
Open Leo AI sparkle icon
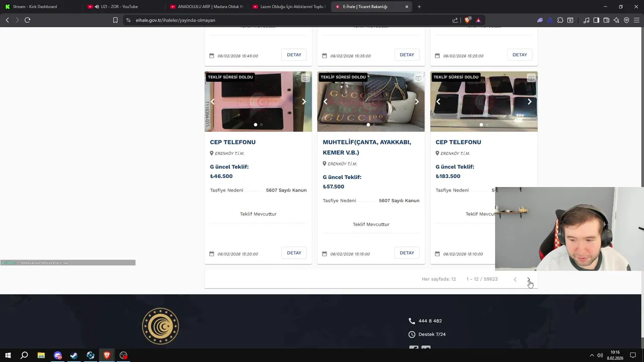616,20
